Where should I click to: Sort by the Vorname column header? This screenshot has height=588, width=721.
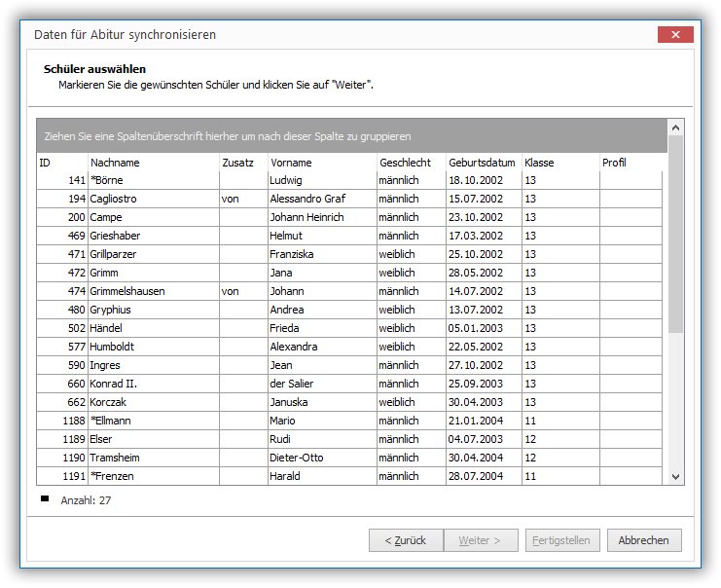[322, 163]
